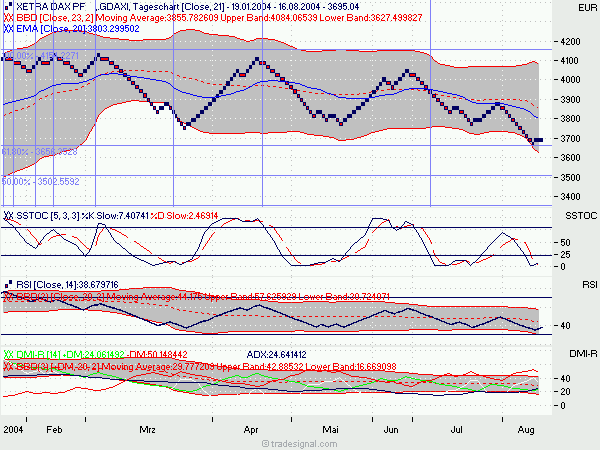Click the 3800 price axis label
This screenshot has height=450, width=600.
click(x=570, y=119)
